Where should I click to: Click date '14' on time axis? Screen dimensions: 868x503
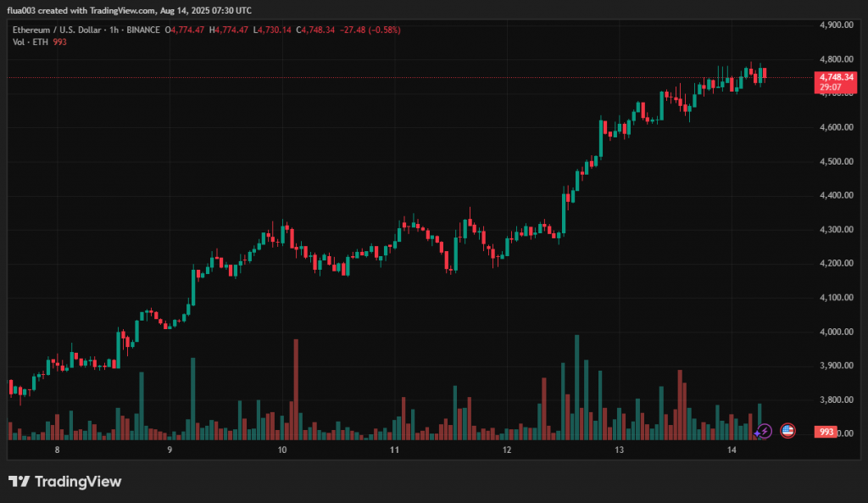point(732,450)
